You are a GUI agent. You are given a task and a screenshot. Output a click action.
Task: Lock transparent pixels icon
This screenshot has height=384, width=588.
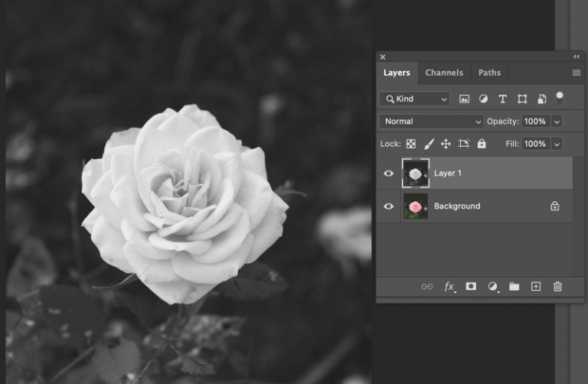pyautogui.click(x=411, y=144)
